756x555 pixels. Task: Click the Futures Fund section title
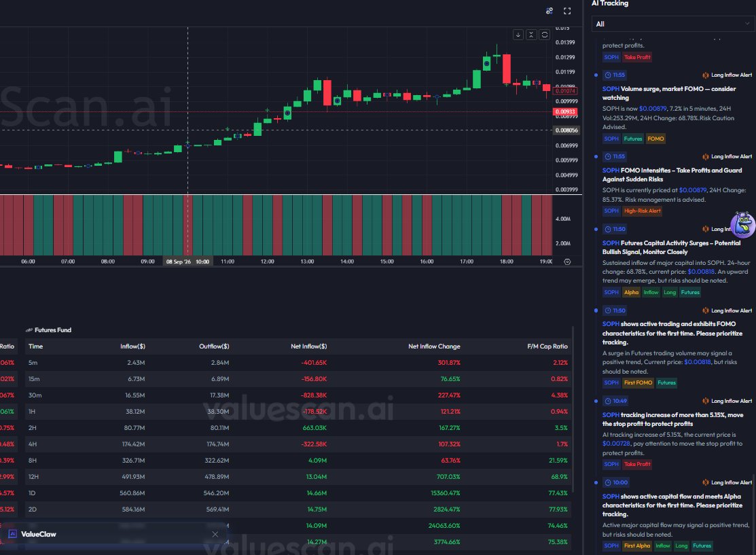coord(53,330)
